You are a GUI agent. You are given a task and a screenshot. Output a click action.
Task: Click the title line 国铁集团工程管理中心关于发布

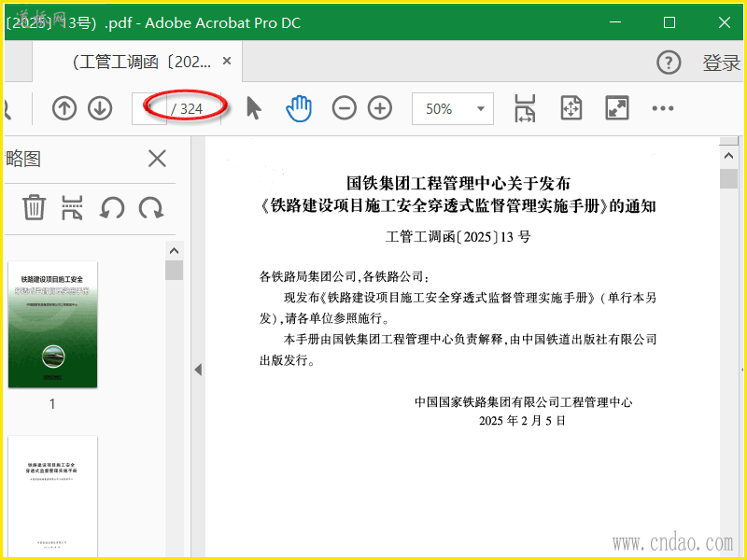click(x=458, y=183)
